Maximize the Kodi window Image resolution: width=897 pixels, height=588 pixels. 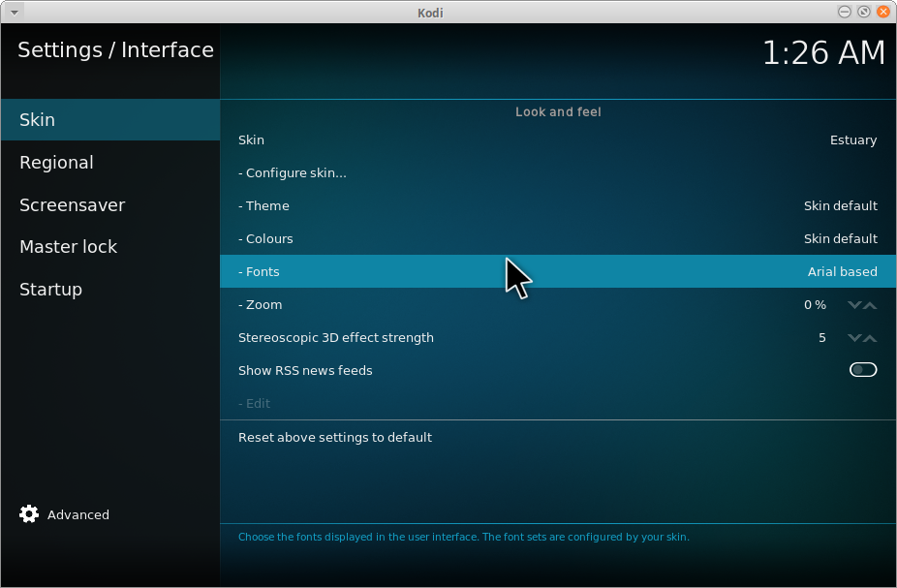[x=864, y=12]
